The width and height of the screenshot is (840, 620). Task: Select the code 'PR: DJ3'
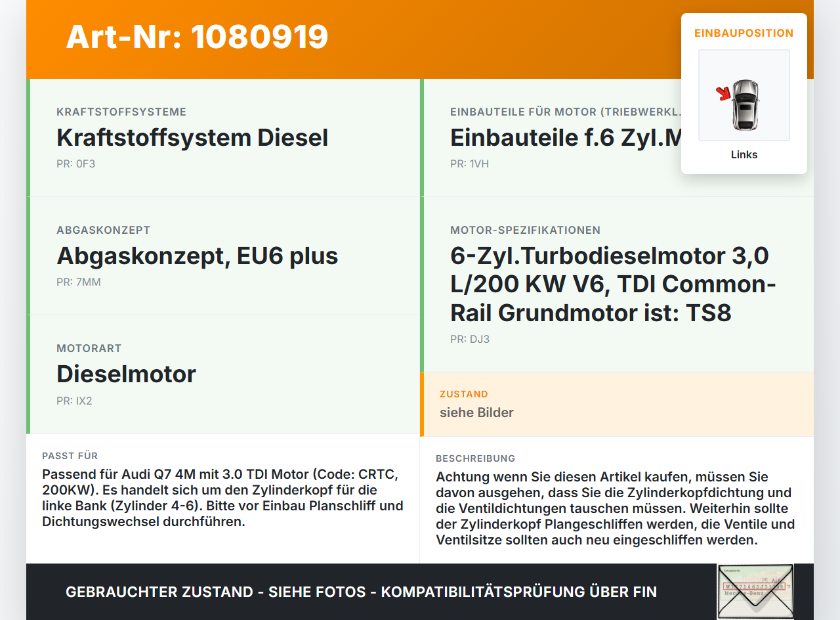(x=470, y=340)
